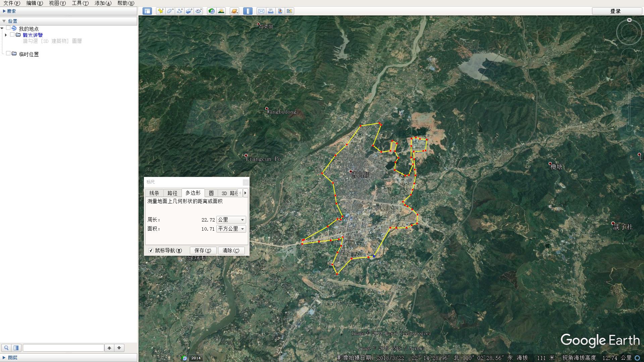Switch to the 圆 tab in ruler dialog

pos(211,193)
